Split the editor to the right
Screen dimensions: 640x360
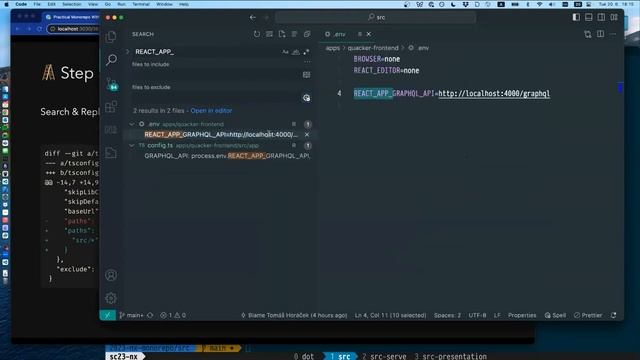point(600,34)
